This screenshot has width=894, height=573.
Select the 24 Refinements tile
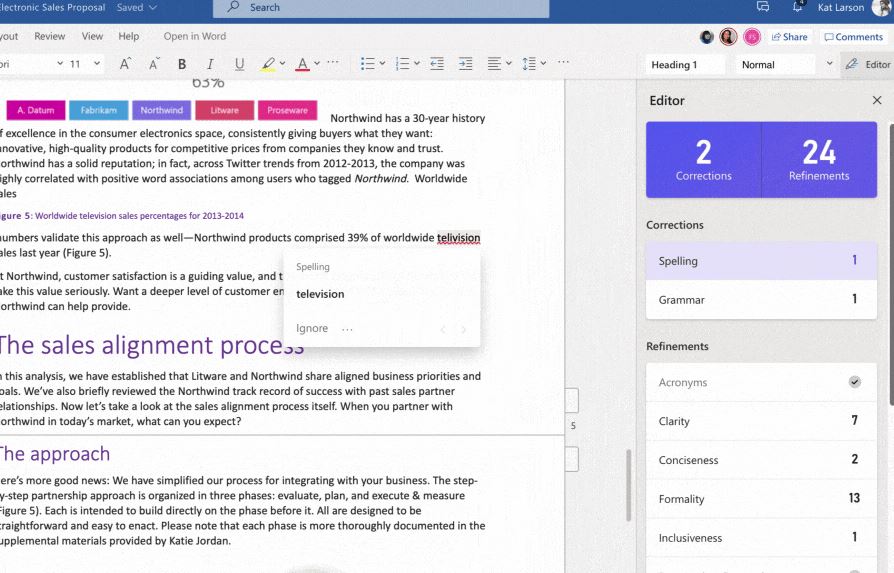tap(819, 160)
